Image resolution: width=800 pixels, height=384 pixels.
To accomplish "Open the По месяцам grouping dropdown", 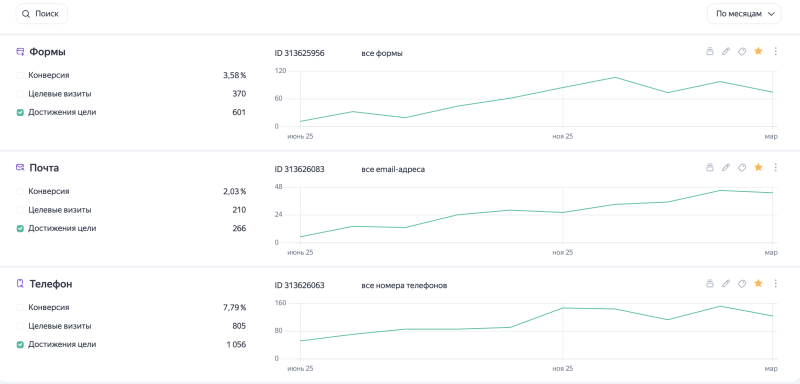I will (744, 14).
